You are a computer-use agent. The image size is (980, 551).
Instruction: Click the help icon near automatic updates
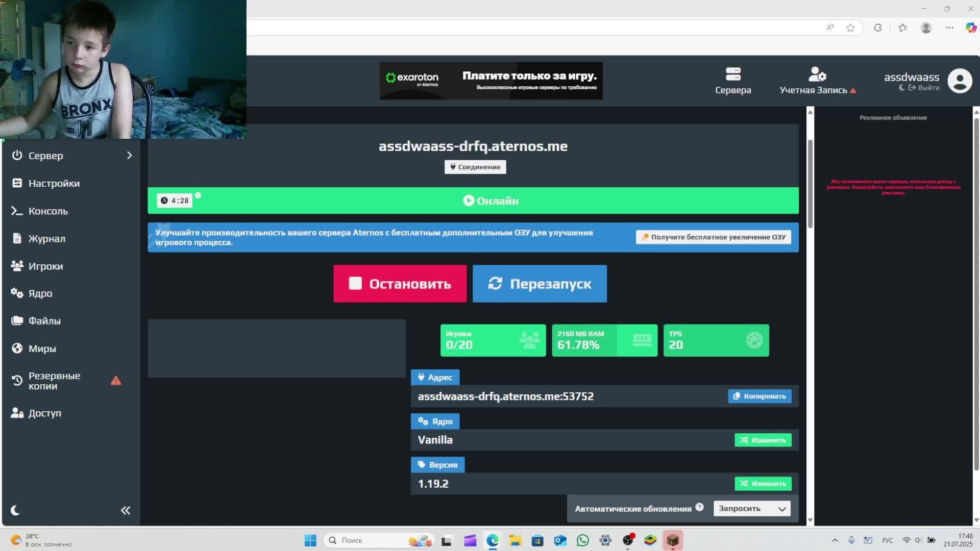[699, 507]
